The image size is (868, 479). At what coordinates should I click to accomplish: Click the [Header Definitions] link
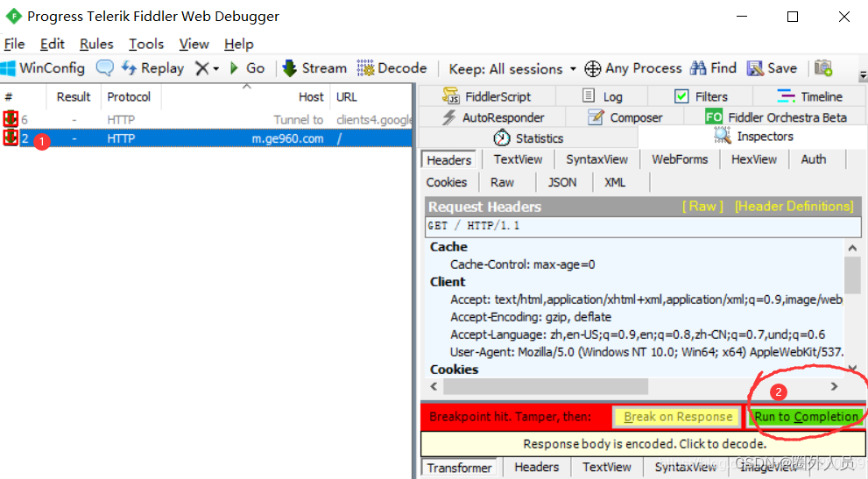[794, 207]
